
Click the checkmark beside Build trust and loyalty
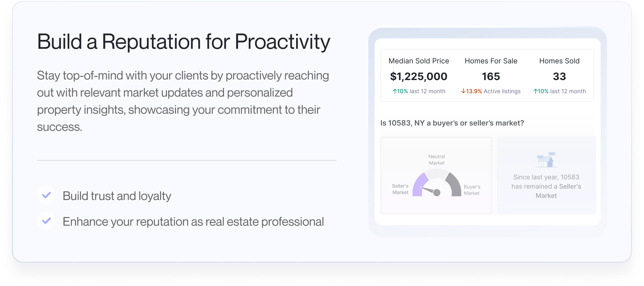[46, 195]
